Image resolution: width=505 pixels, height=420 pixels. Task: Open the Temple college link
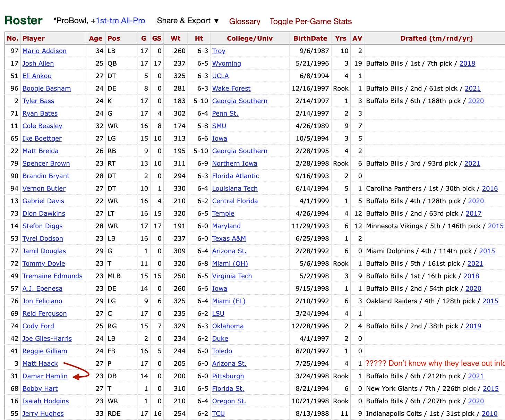coord(223,213)
